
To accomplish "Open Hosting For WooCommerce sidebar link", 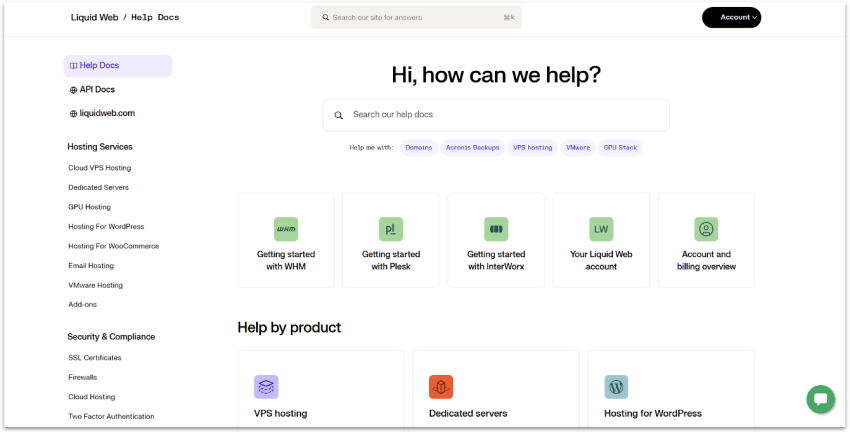I will tap(114, 246).
